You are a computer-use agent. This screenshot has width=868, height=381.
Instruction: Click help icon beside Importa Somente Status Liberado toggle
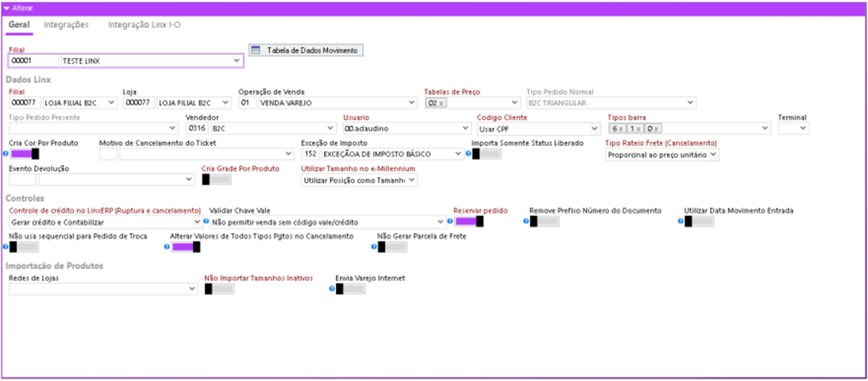[x=469, y=154]
